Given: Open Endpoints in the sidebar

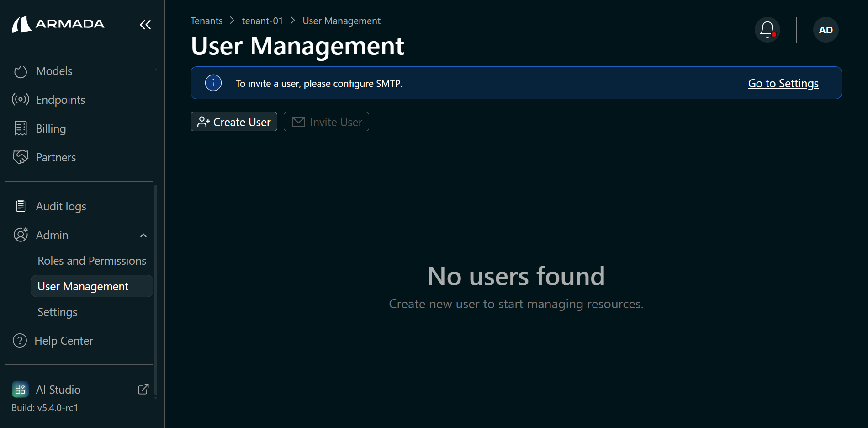Looking at the screenshot, I should (60, 100).
